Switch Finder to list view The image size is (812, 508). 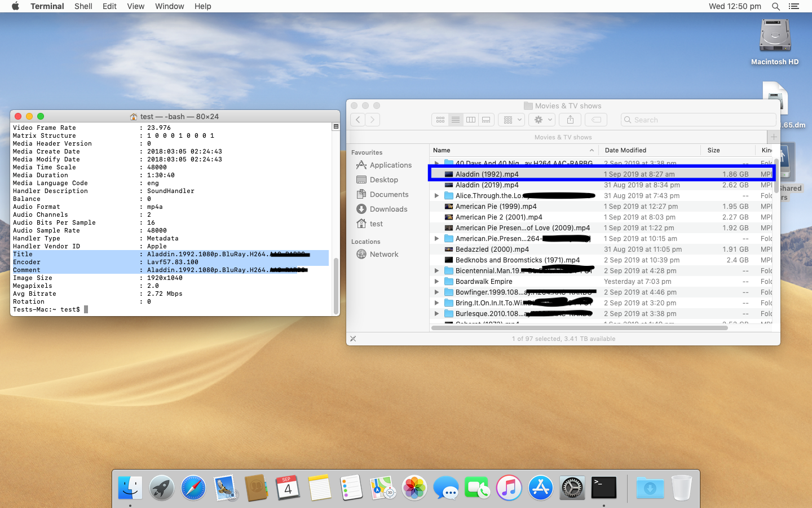(x=456, y=120)
